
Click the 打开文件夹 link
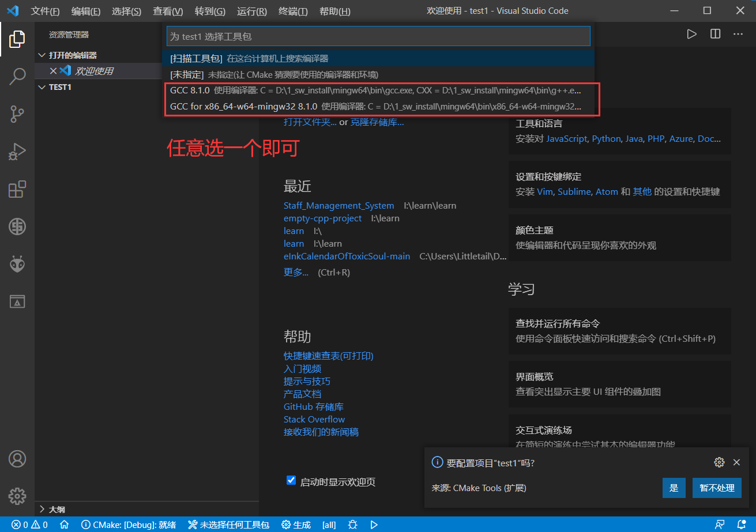click(310, 122)
